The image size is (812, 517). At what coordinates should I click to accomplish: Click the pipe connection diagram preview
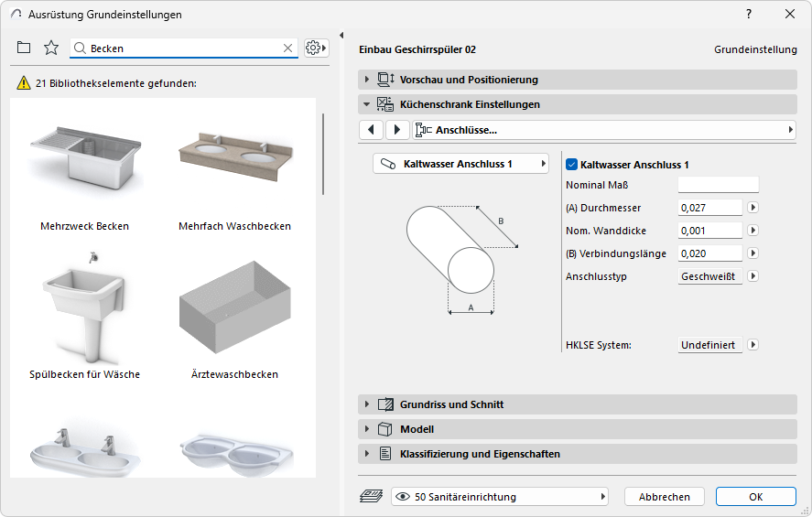point(462,260)
